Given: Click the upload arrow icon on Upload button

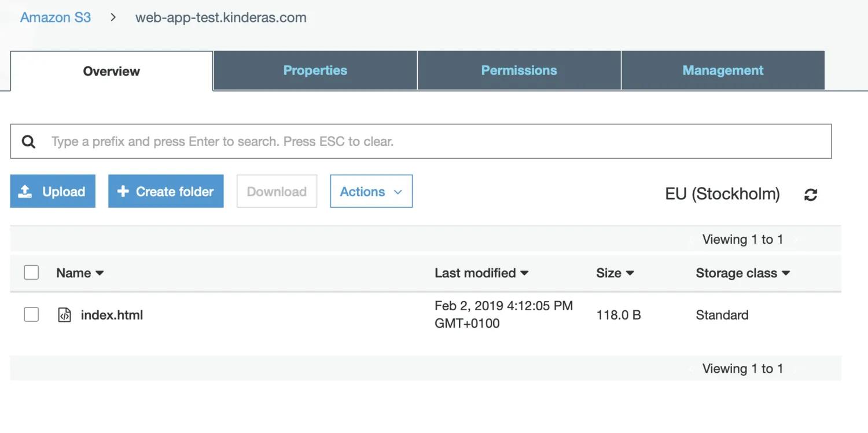Looking at the screenshot, I should pyautogui.click(x=25, y=191).
